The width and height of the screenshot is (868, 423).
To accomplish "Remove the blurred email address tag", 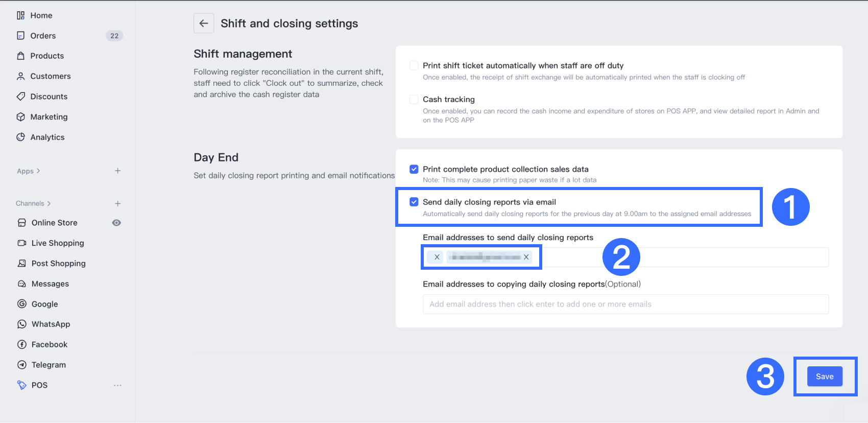I will [526, 257].
